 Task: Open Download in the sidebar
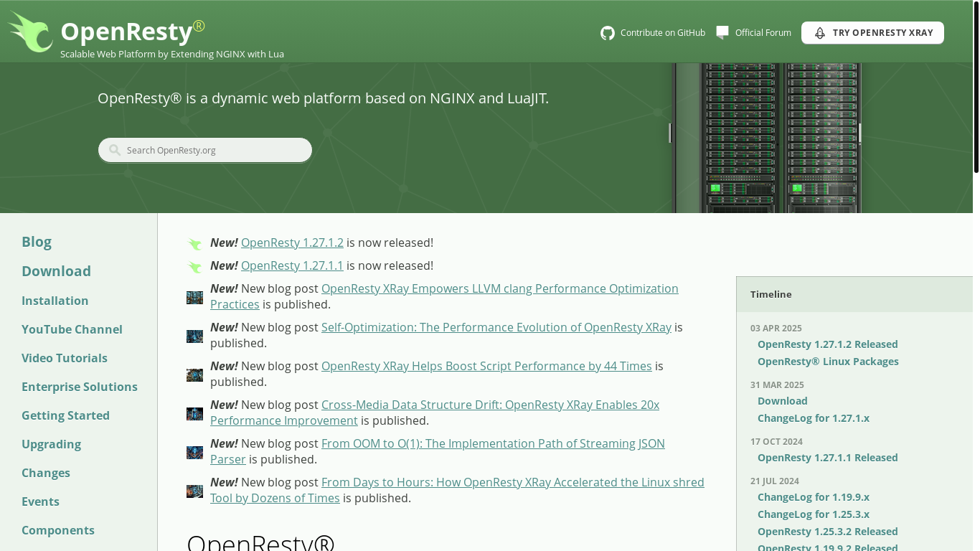(x=56, y=271)
